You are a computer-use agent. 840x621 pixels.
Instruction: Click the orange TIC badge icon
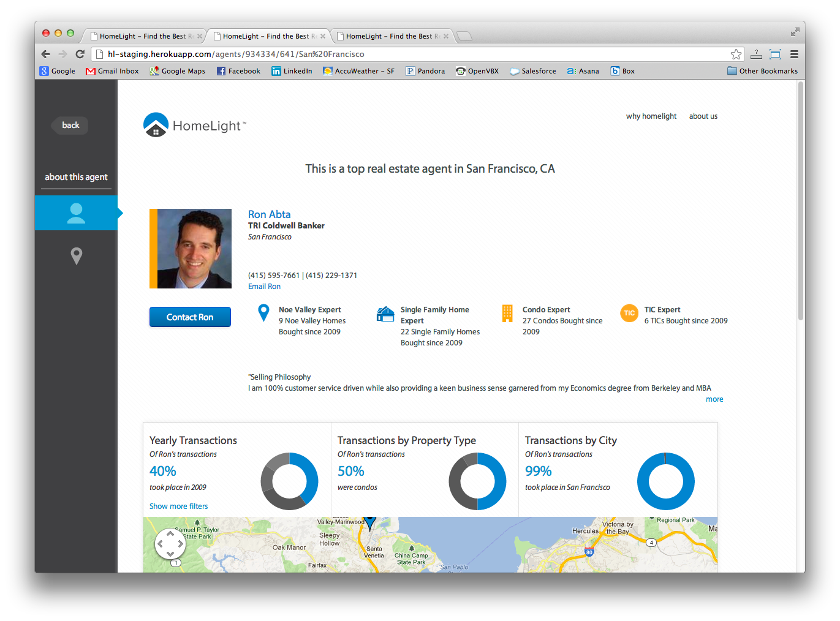[x=629, y=313]
